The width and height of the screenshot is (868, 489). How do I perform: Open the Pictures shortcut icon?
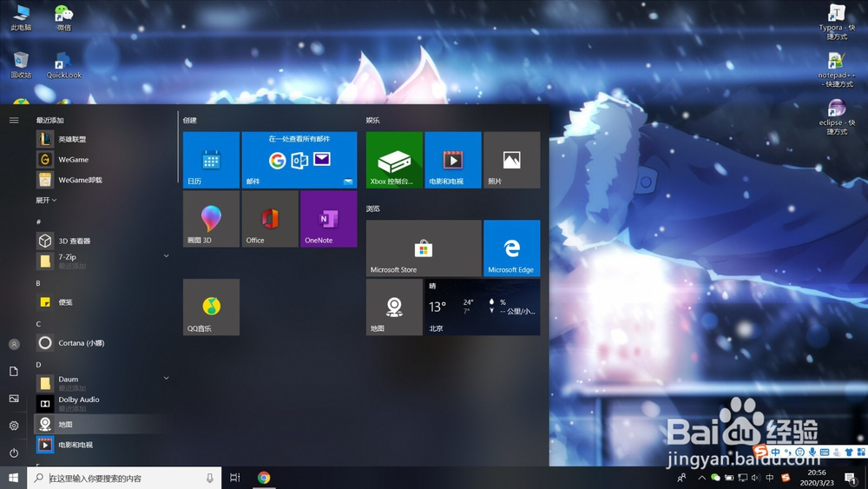[14, 398]
